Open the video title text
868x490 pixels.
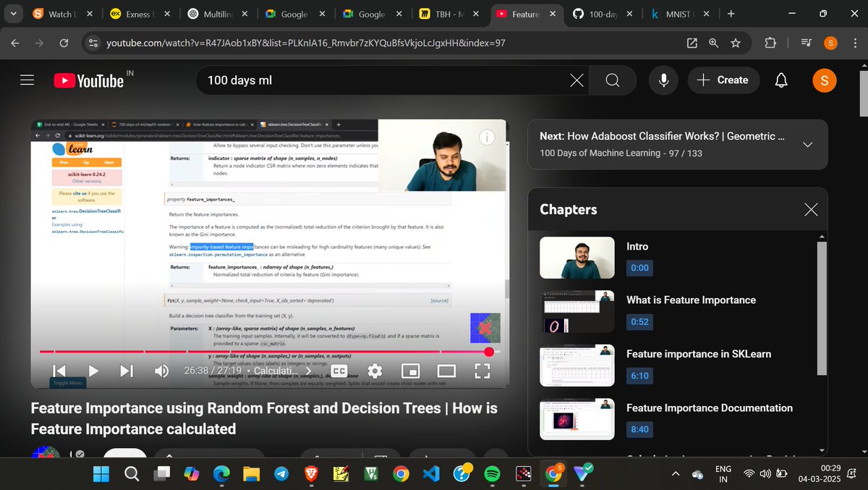pyautogui.click(x=264, y=418)
